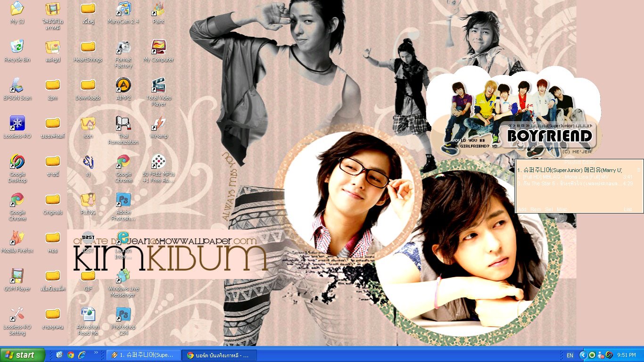Pause playback in the Winamp player

tap(519, 126)
